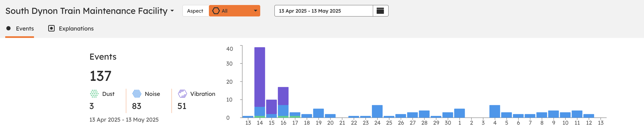Select the blue noise bar for 28 April
This screenshot has height=135, width=644.
coord(424,114)
